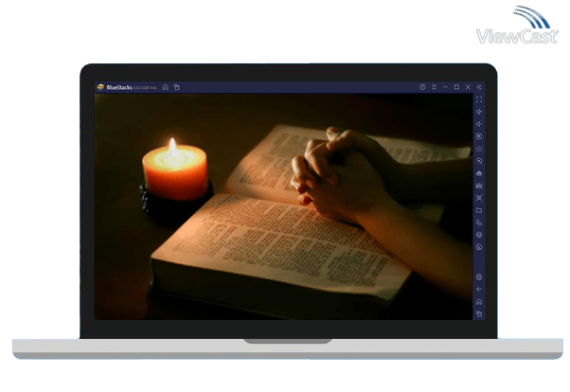Image resolution: width=570 pixels, height=392 pixels.
Task: Open recent apps at sidebar bottom
Action: [x=479, y=314]
